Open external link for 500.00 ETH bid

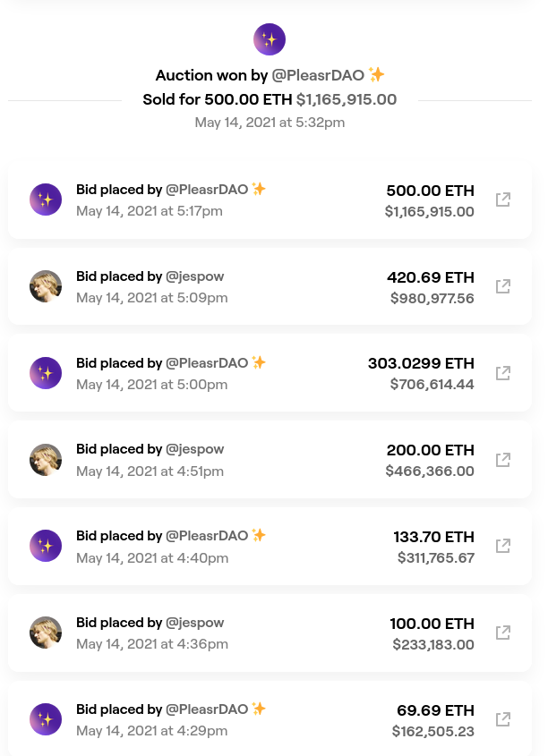503,200
